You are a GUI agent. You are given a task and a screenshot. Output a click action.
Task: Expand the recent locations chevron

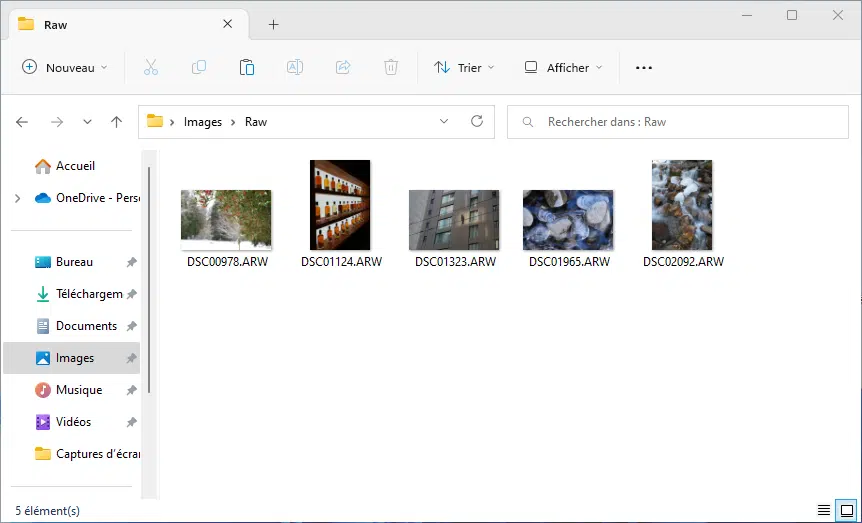tap(87, 122)
